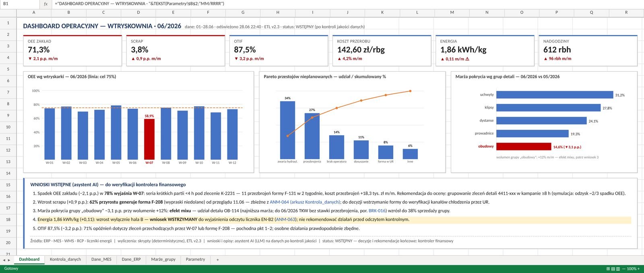Select column A header
This screenshot has width=644, height=273.
34,12
